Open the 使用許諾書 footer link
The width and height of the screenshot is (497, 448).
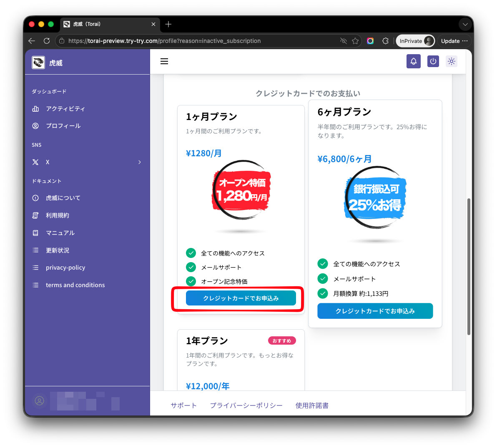click(312, 405)
